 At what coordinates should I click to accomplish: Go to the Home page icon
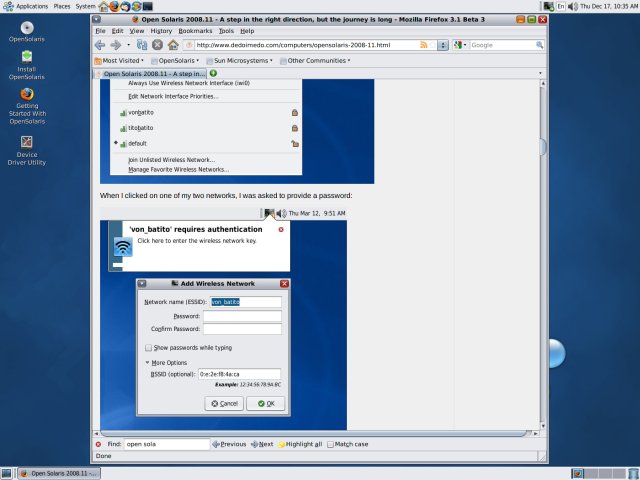tap(173, 45)
